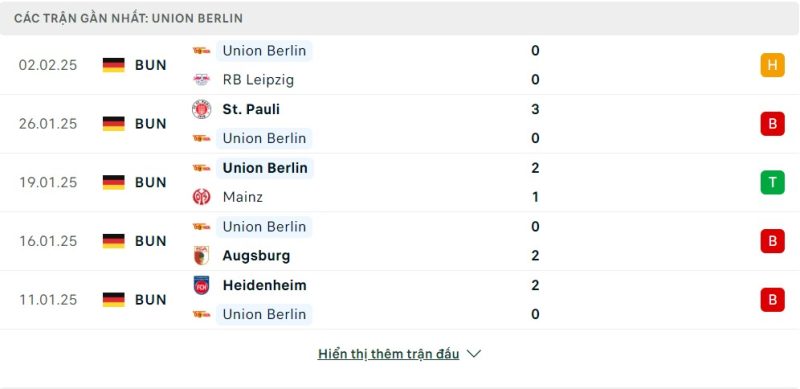The height and width of the screenshot is (389, 800).
Task: Click the 'Các trận gần nhất: Union Berlin' header
Action: click(129, 18)
